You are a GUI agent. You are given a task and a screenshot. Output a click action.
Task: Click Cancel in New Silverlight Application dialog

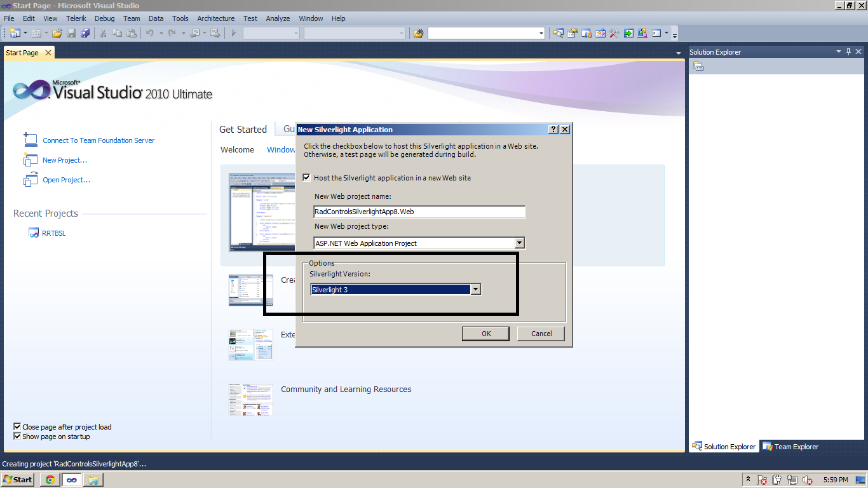click(541, 334)
